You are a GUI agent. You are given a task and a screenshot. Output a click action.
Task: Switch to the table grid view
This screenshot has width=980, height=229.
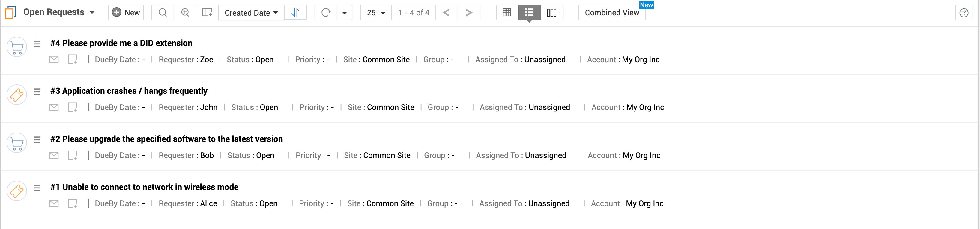(x=507, y=13)
